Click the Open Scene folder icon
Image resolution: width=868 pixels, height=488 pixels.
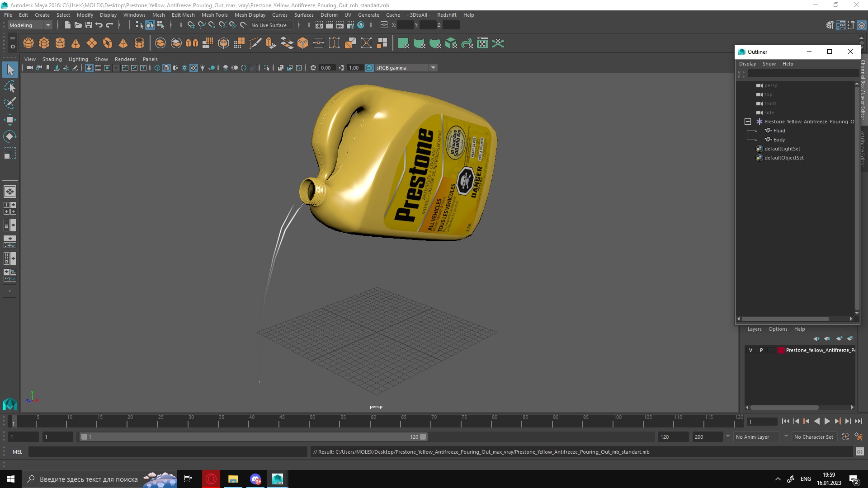[x=78, y=25]
